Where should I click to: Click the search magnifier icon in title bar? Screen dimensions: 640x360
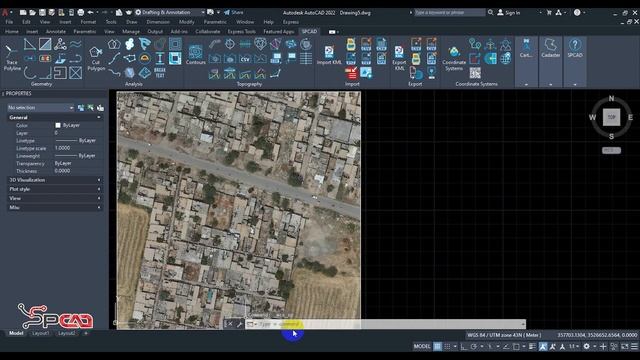tap(490, 13)
